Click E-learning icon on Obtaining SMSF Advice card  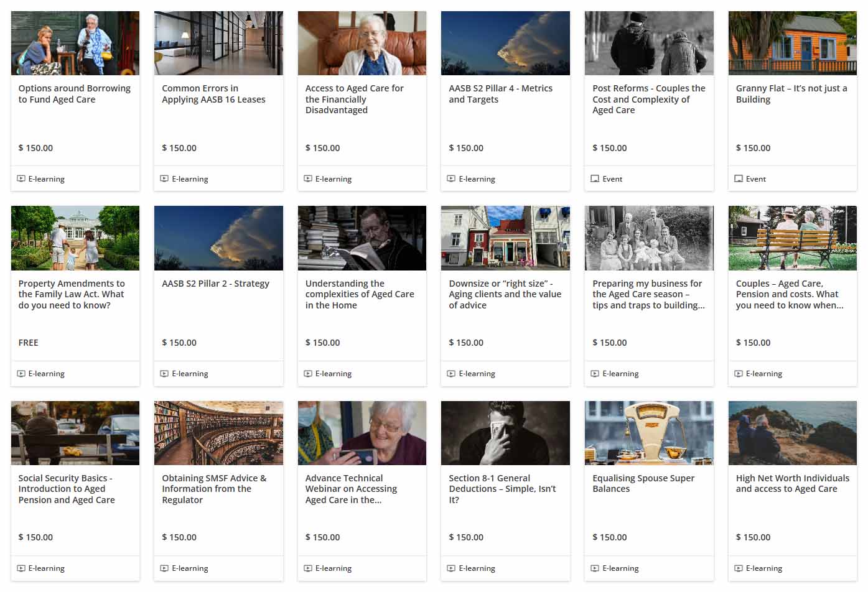[x=165, y=568]
